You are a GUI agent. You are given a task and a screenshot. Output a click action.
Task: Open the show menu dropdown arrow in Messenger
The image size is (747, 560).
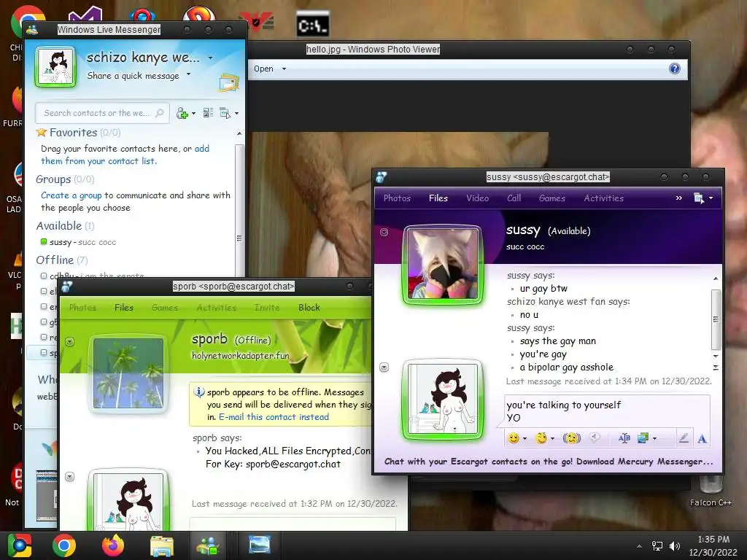(236, 114)
